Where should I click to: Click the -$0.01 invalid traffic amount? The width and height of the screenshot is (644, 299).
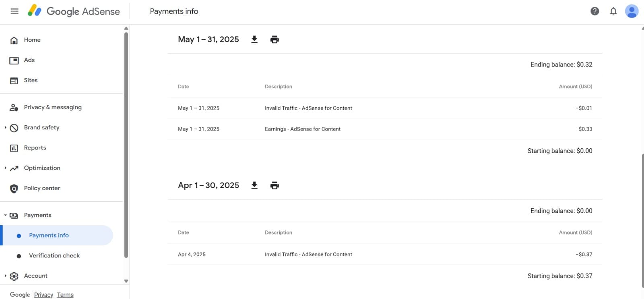(x=584, y=108)
